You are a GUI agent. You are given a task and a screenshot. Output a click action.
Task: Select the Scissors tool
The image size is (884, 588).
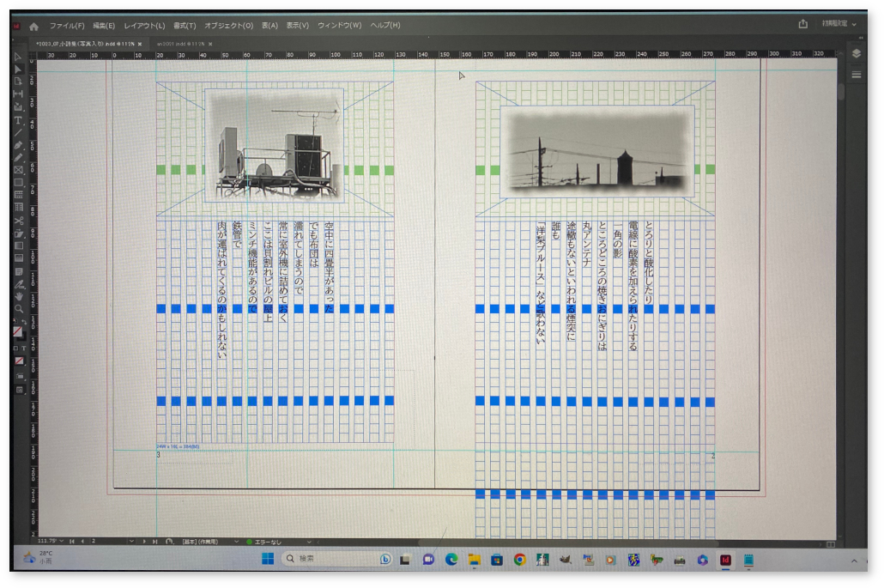pos(18,220)
